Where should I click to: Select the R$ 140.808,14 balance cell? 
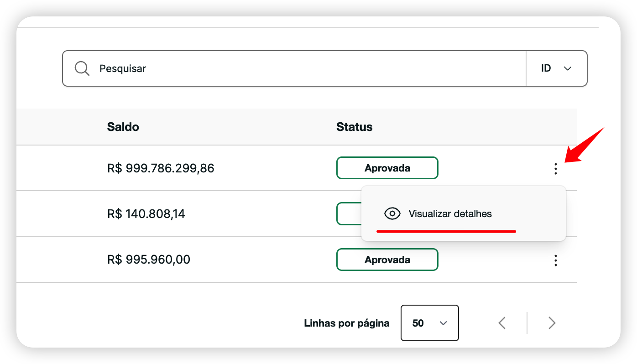146,213
